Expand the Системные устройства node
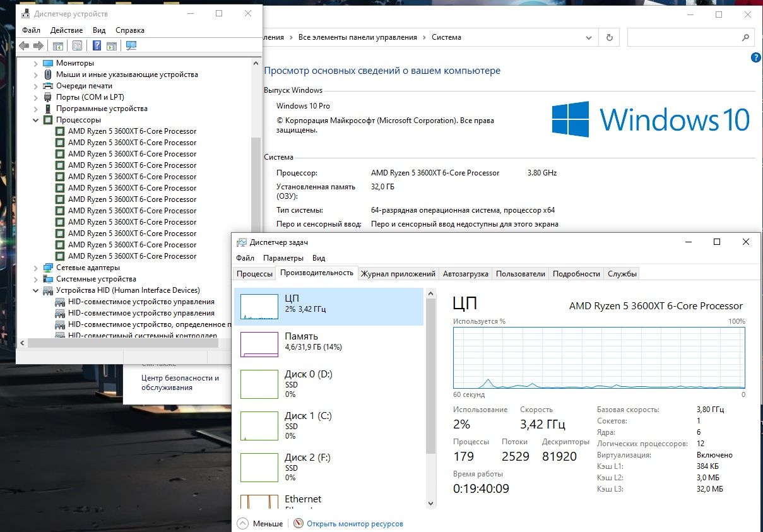This screenshot has width=763, height=532. (x=35, y=279)
